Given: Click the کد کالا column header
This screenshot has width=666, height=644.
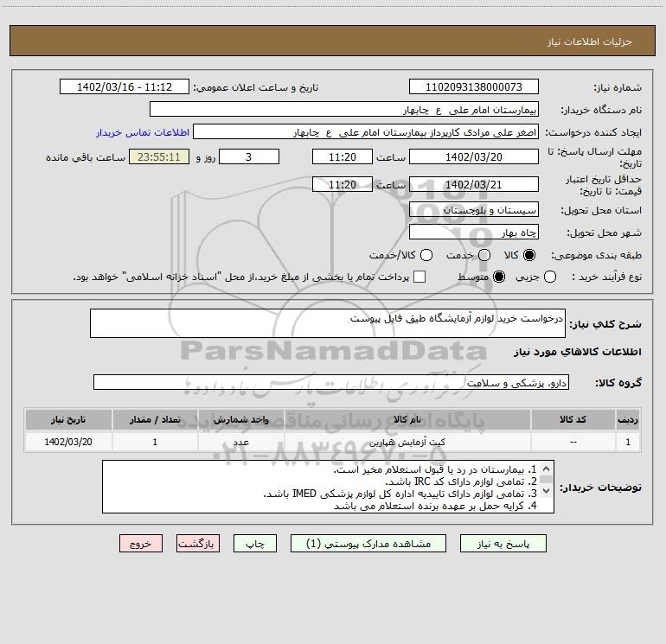Looking at the screenshot, I should pyautogui.click(x=573, y=419).
